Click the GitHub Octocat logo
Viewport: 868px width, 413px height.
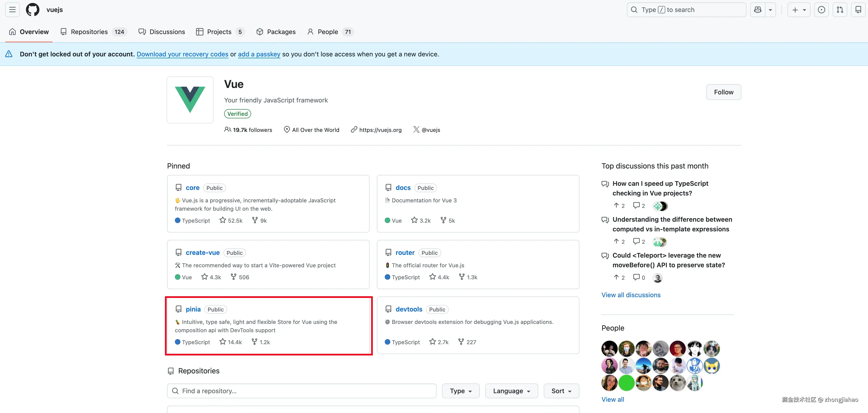(x=33, y=10)
